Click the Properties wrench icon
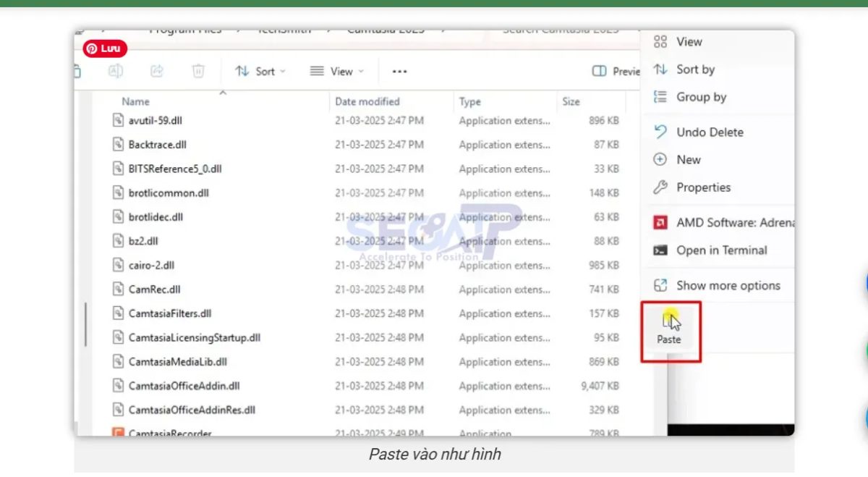This screenshot has height=477, width=868. coord(659,187)
